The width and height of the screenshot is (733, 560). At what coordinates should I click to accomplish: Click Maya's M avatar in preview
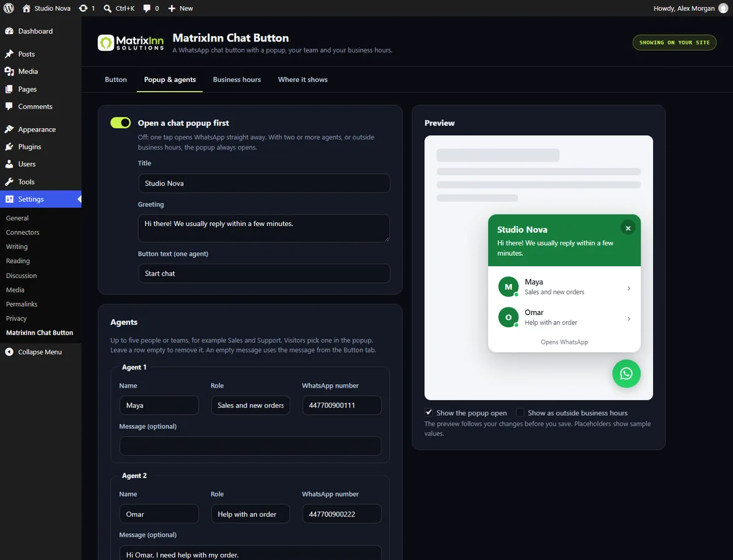click(508, 287)
